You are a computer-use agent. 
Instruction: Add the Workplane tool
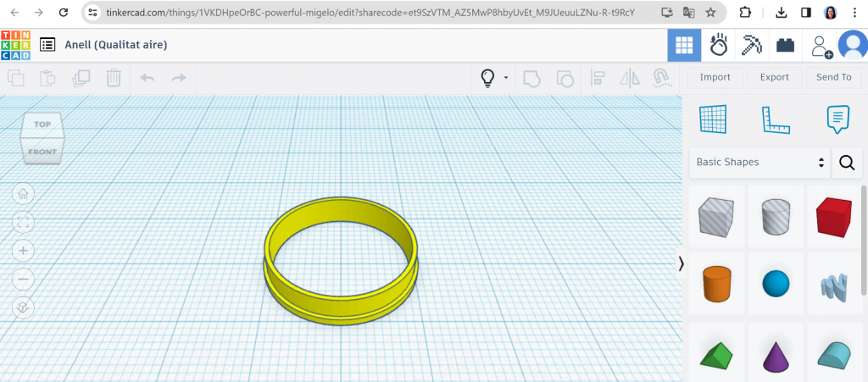point(713,119)
